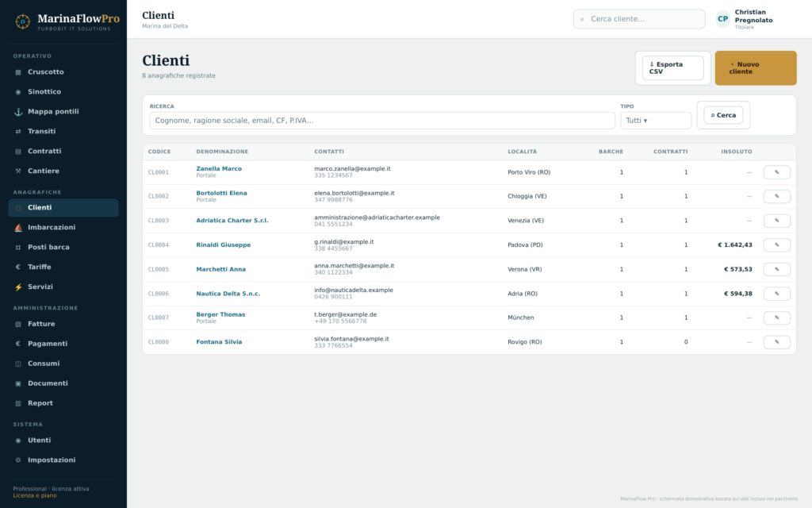The image size is (812, 508).
Task: Click the Transiti arrows icon
Action: click(x=18, y=131)
